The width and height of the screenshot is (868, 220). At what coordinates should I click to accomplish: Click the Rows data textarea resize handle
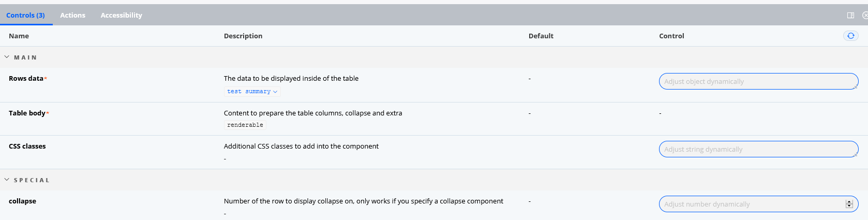click(856, 87)
